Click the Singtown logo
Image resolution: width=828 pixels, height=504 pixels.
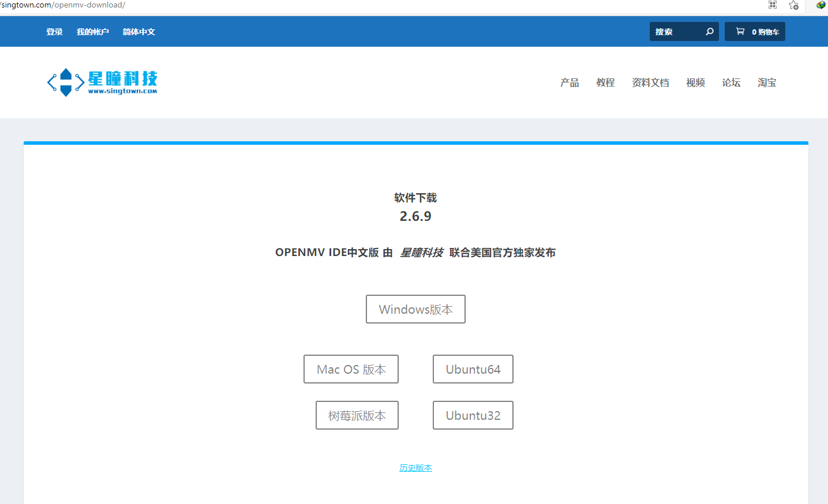tap(102, 82)
